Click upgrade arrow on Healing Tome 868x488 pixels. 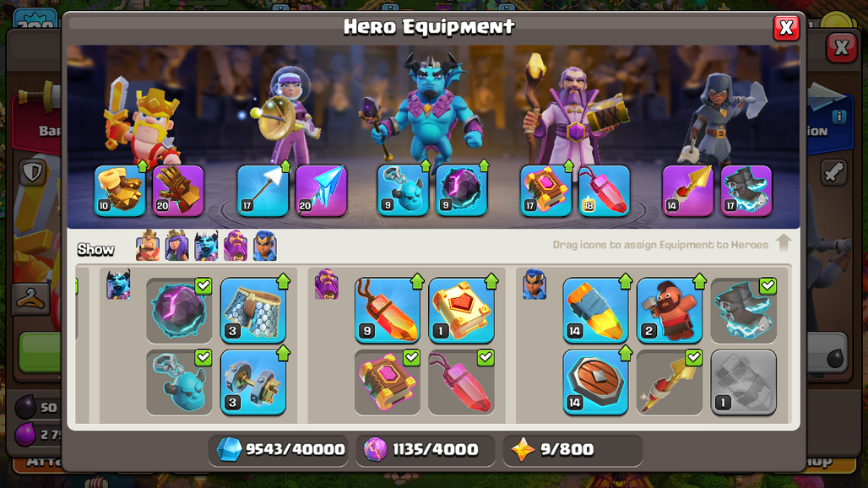[491, 281]
